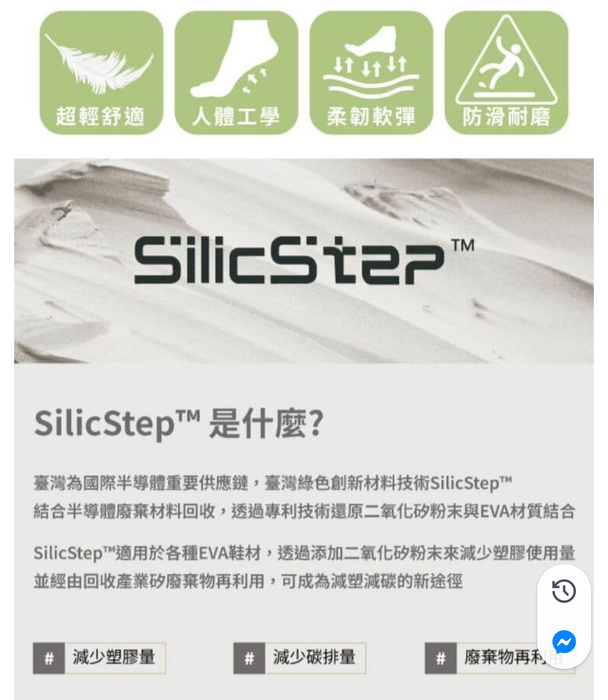Click the paragraph starting 臺灣為國際半導體
The width and height of the screenshot is (608, 700).
(x=304, y=497)
